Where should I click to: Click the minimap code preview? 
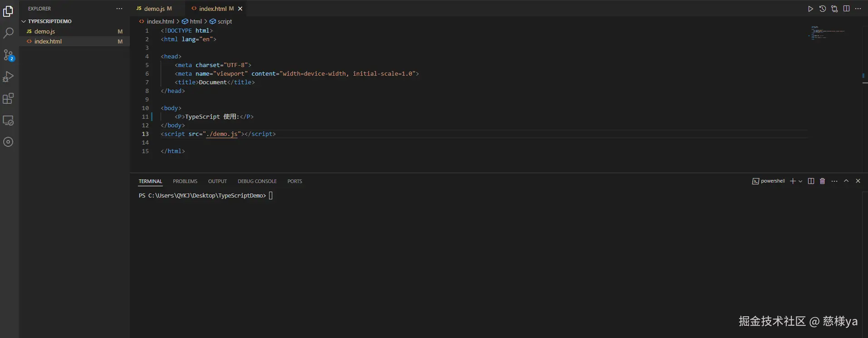pos(827,33)
